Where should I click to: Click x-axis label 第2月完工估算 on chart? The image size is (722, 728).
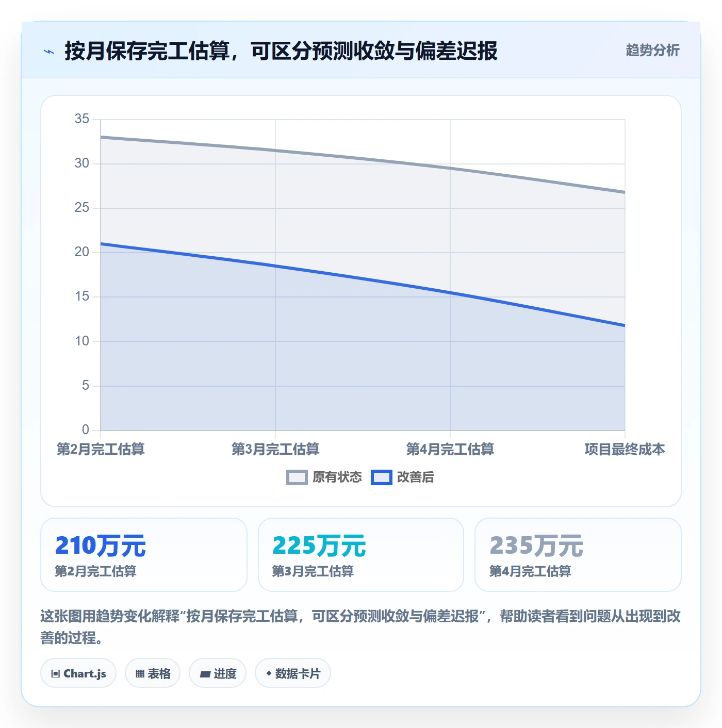coord(101,449)
